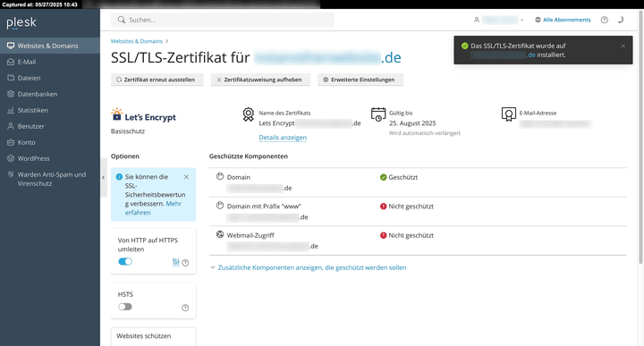Open HTTPS redirect settings sliders icon
Viewport: 644px width, 346px height.
pos(176,262)
